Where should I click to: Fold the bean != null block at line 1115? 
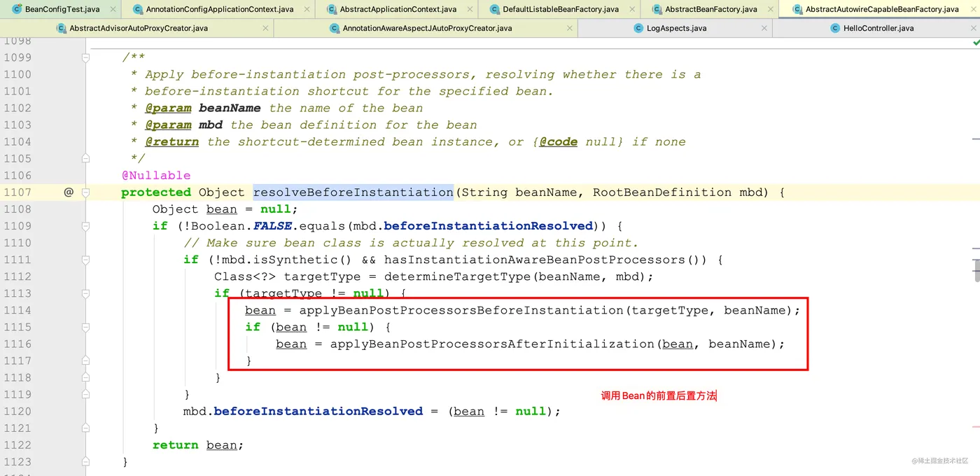tap(85, 326)
